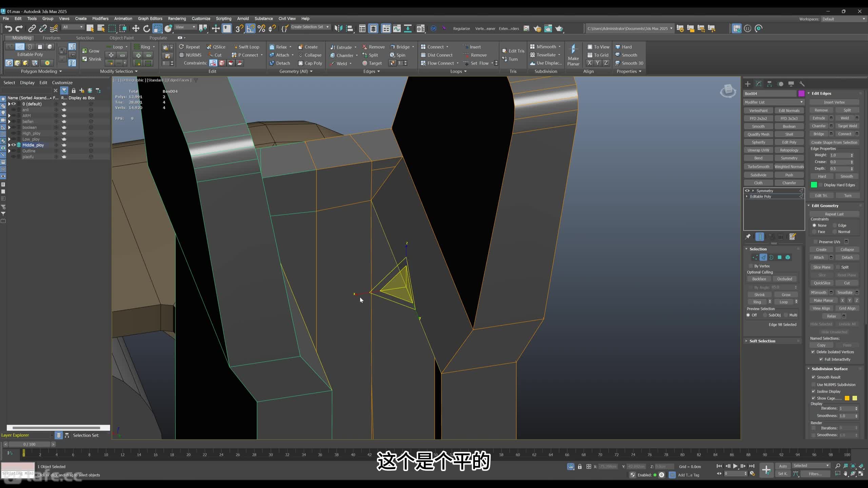
Task: Click the Undo arrow in the main toolbar
Action: (8, 28)
